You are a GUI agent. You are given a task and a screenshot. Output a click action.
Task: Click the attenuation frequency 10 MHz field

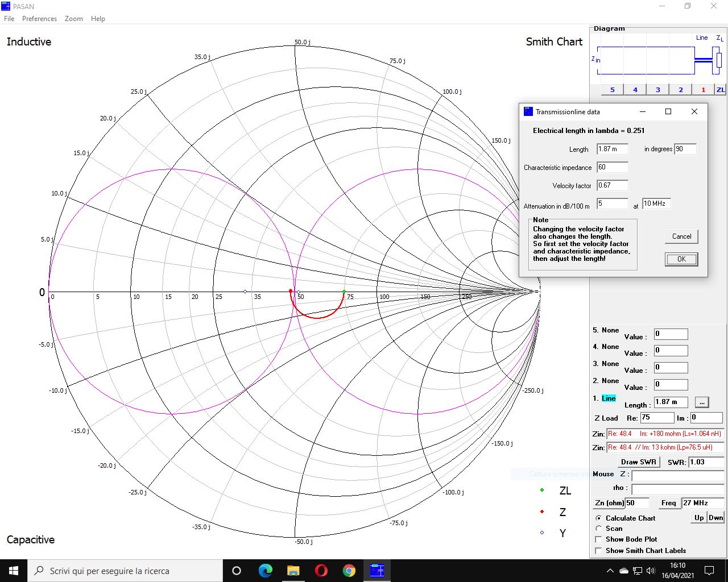click(656, 203)
